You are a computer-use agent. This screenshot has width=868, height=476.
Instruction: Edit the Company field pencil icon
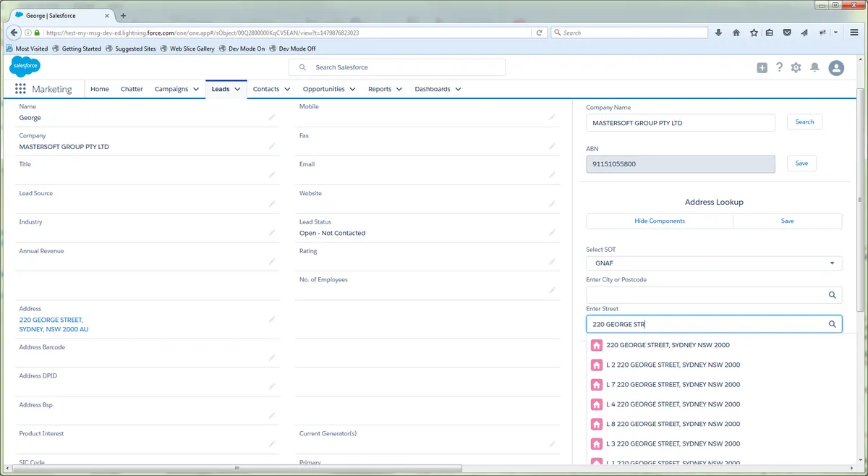point(272,145)
